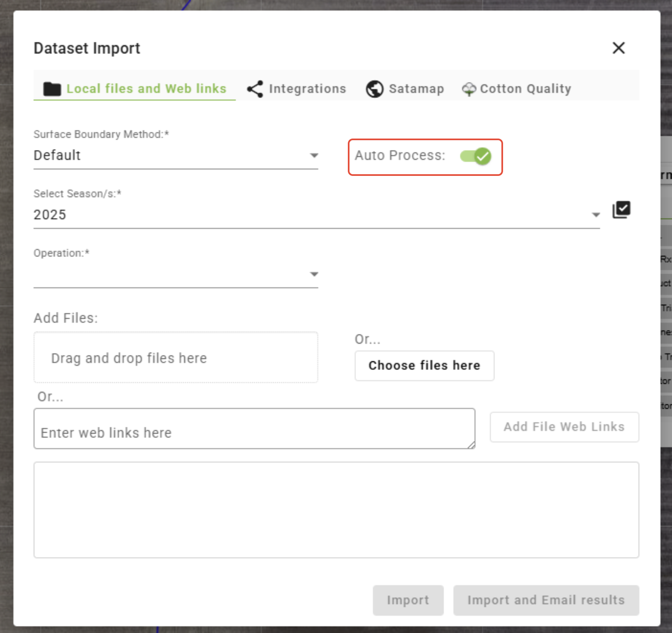Image resolution: width=672 pixels, height=633 pixels.
Task: Go to the Cotton Quality tab
Action: click(525, 89)
